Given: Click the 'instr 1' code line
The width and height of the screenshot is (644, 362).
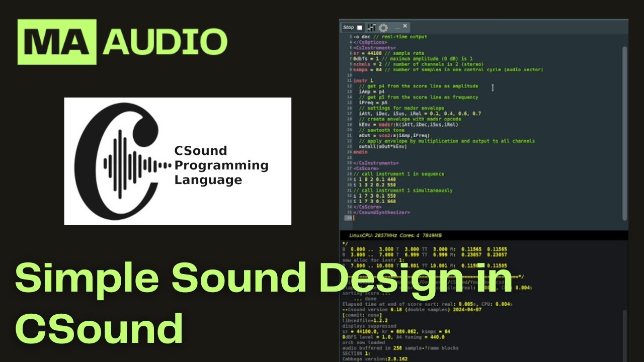Looking at the screenshot, I should (363, 80).
